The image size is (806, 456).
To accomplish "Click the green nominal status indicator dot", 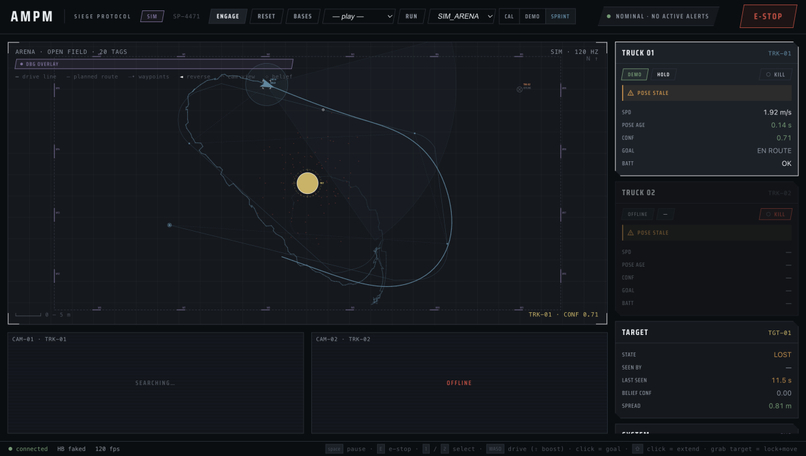I will (609, 16).
